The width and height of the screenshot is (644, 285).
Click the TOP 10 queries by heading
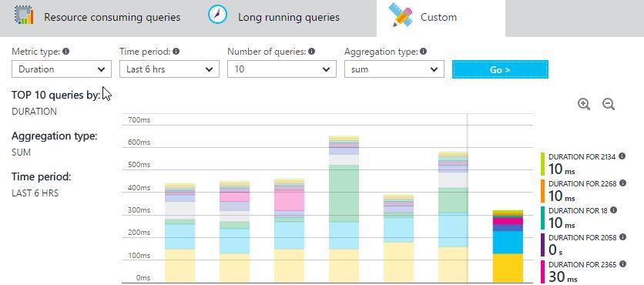pyautogui.click(x=56, y=96)
